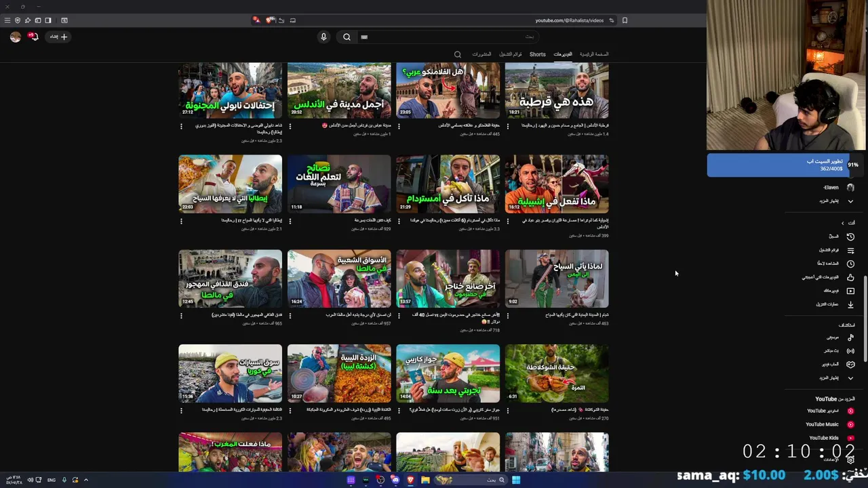Open the Brave browser hamburger menu

pos(7,20)
